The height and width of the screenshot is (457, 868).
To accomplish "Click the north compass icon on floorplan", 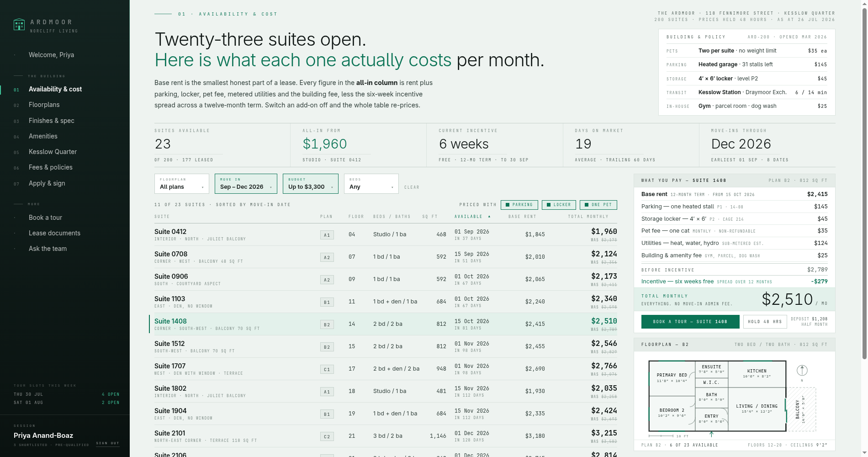I will [802, 370].
